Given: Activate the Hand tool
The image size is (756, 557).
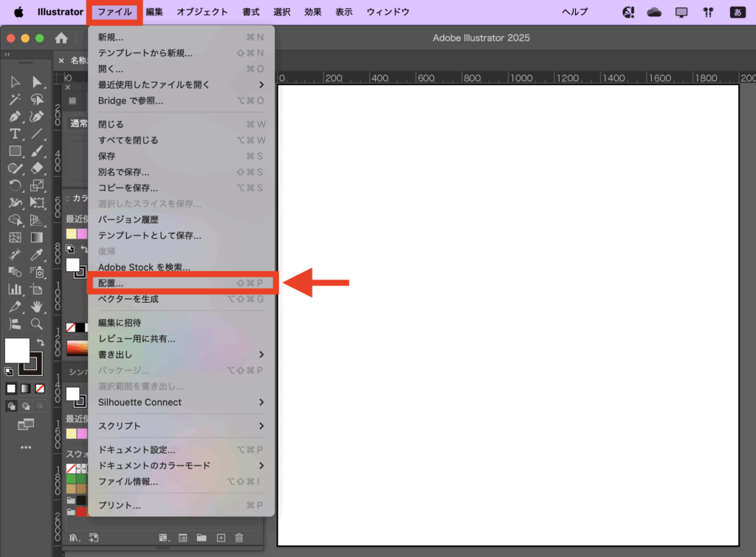Looking at the screenshot, I should tap(37, 307).
